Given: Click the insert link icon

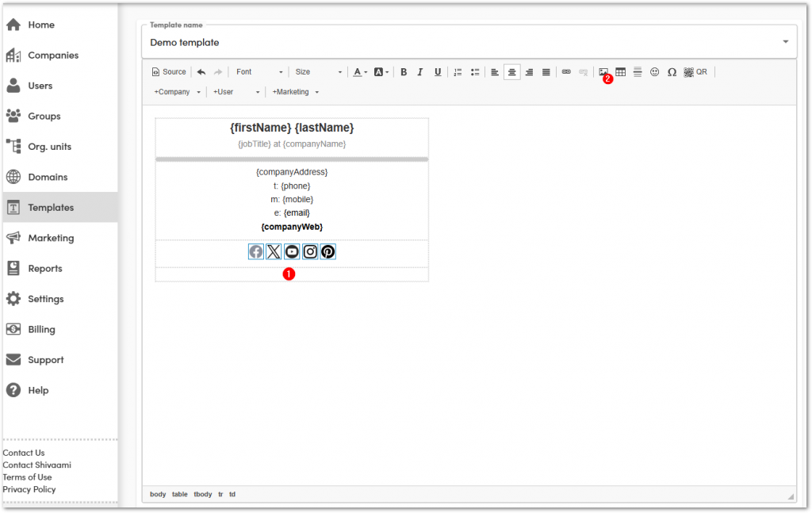Looking at the screenshot, I should click(566, 71).
